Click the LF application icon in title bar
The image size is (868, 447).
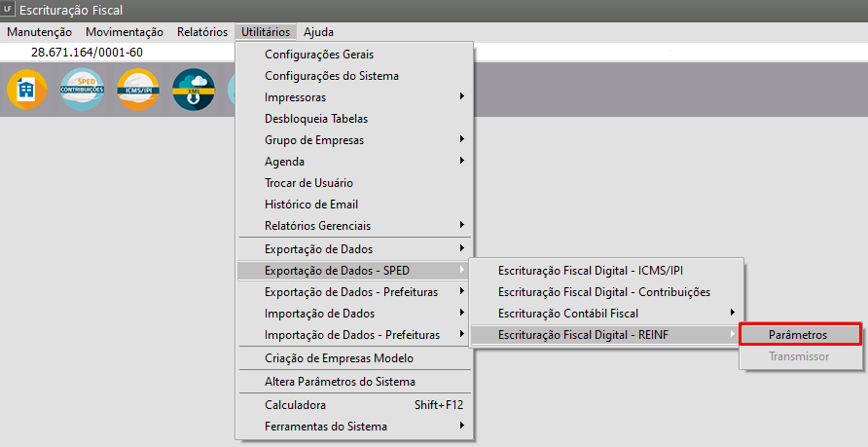tap(9, 10)
